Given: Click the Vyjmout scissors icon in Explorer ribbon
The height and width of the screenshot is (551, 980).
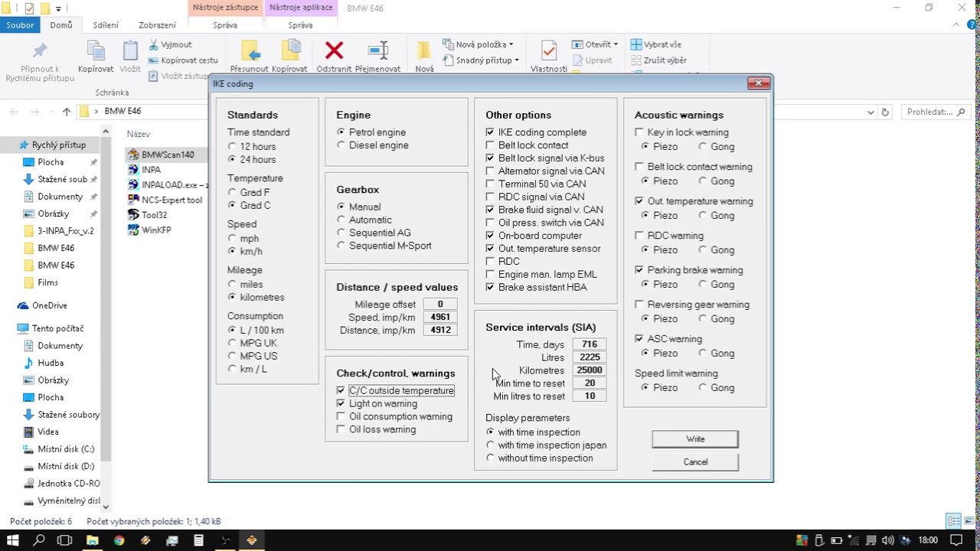Looking at the screenshot, I should click(x=153, y=44).
